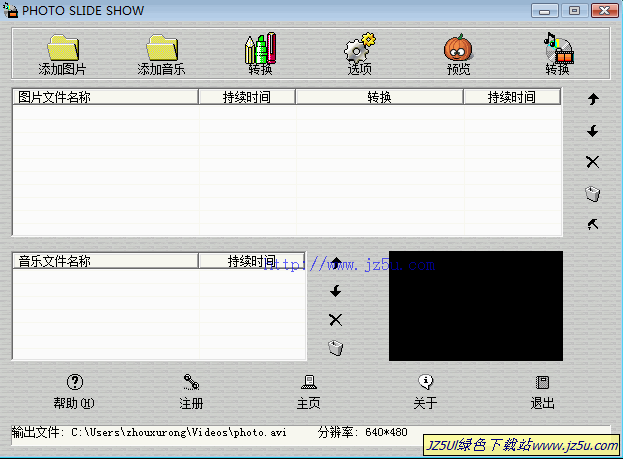Open the 选项 options gear icon
The image size is (623, 459).
(360, 48)
